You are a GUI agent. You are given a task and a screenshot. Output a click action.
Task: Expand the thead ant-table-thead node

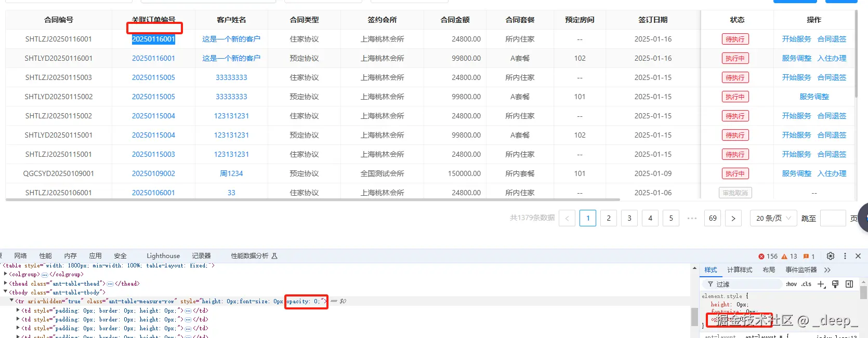[6, 283]
